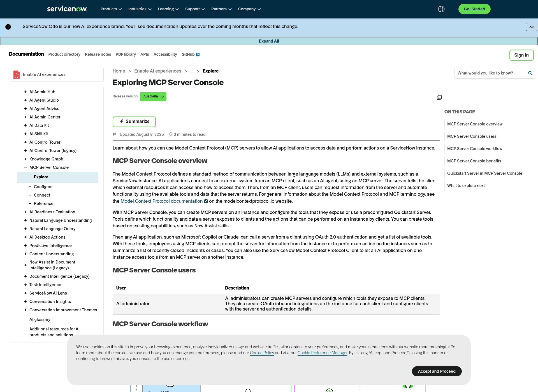Open the Products menu

[x=111, y=9]
